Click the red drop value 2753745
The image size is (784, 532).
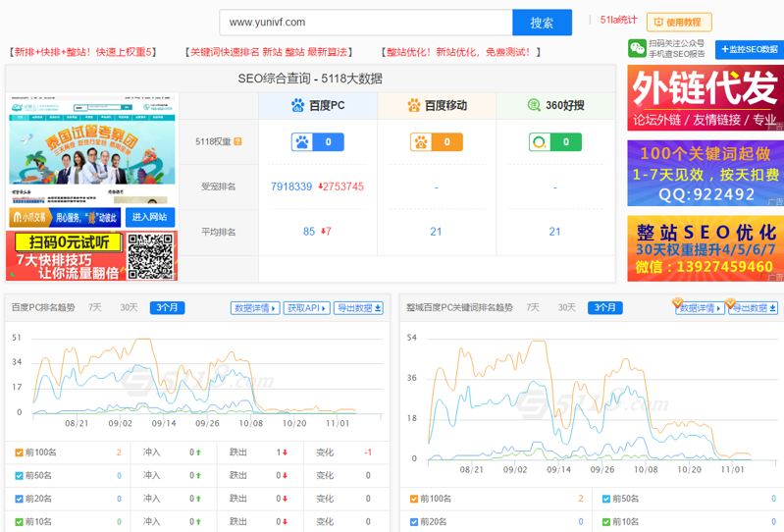tap(340, 186)
